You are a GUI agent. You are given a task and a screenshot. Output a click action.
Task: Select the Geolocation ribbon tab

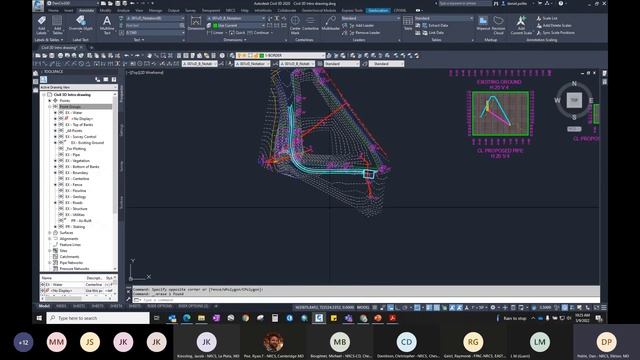(378, 10)
